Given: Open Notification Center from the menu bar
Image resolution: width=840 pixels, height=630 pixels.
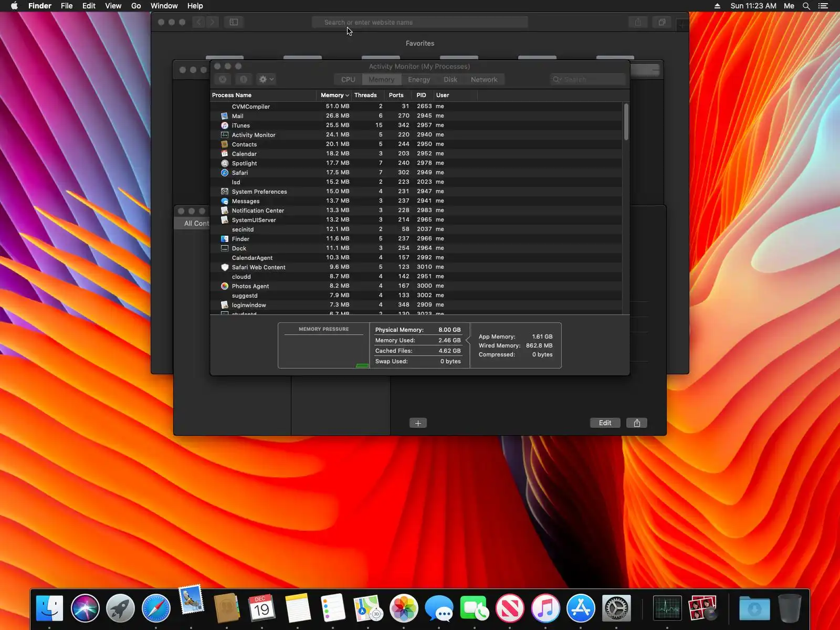Looking at the screenshot, I should coord(823,6).
